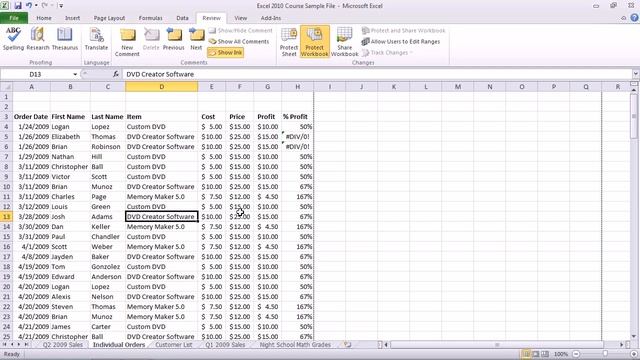
Task: Click the vertical scrollbar thumb
Action: (634, 116)
